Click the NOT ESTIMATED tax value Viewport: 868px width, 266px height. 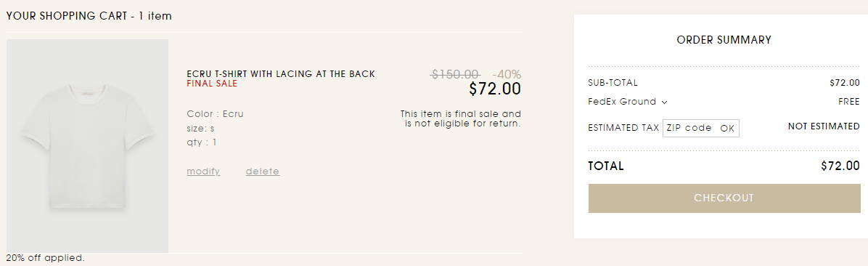pyautogui.click(x=824, y=126)
